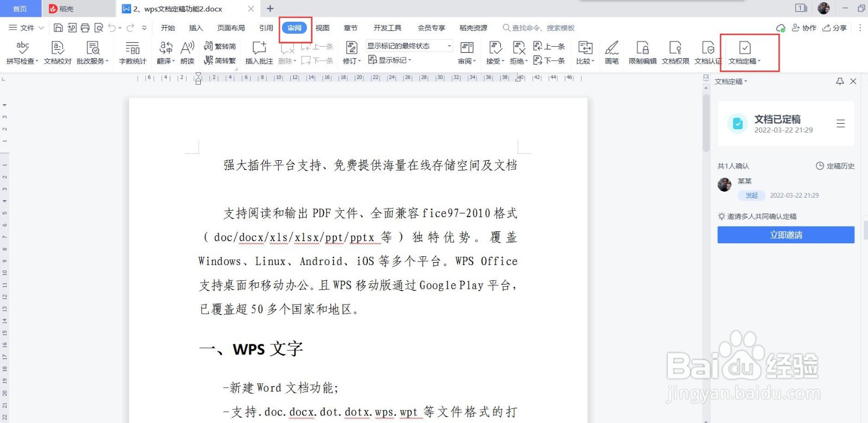The image size is (868, 423).
Task: Click 接受 accept changes
Action: pos(495,53)
